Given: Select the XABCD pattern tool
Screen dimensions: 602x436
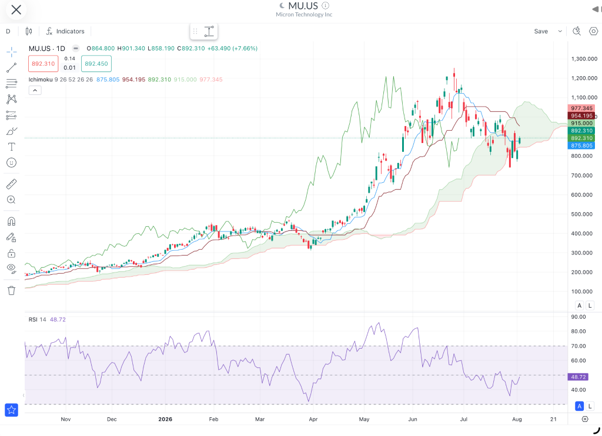Looking at the screenshot, I should [12, 99].
